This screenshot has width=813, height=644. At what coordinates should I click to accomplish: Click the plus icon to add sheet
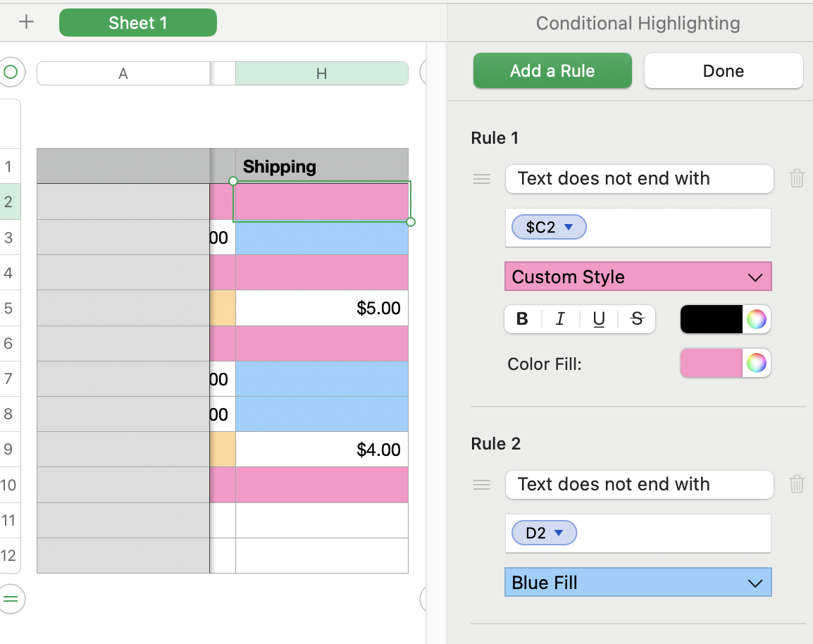[26, 22]
